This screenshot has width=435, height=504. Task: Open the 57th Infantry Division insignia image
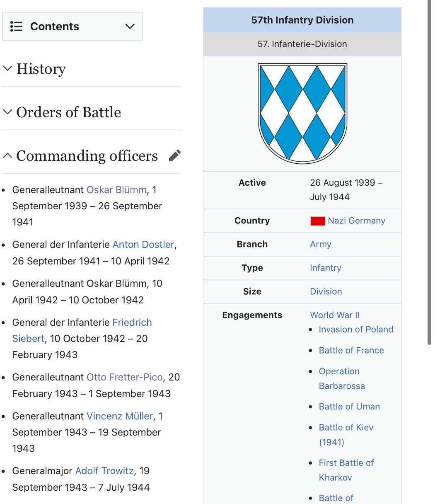(302, 113)
